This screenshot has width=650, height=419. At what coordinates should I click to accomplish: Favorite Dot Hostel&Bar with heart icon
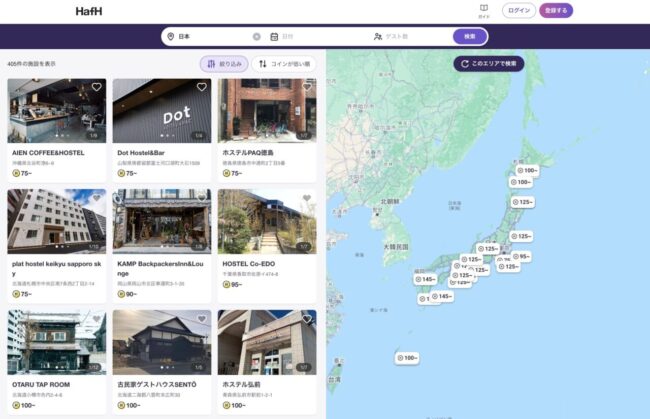click(x=202, y=87)
